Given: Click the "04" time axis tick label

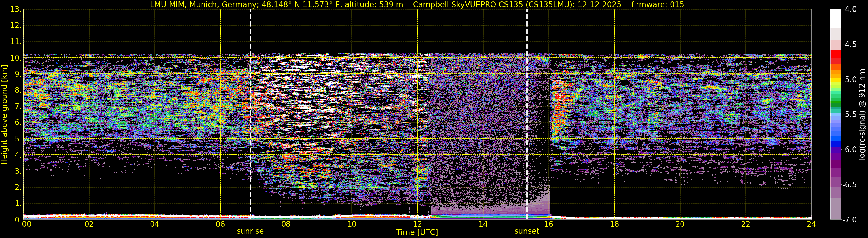Looking at the screenshot, I should pyautogui.click(x=155, y=224).
